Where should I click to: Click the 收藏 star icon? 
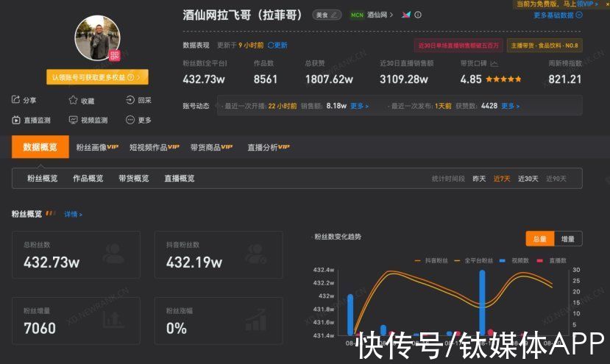tap(73, 100)
